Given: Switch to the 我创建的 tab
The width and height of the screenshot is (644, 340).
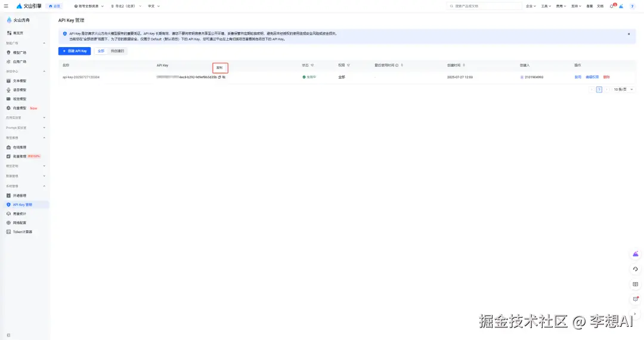Looking at the screenshot, I should pos(117,51).
